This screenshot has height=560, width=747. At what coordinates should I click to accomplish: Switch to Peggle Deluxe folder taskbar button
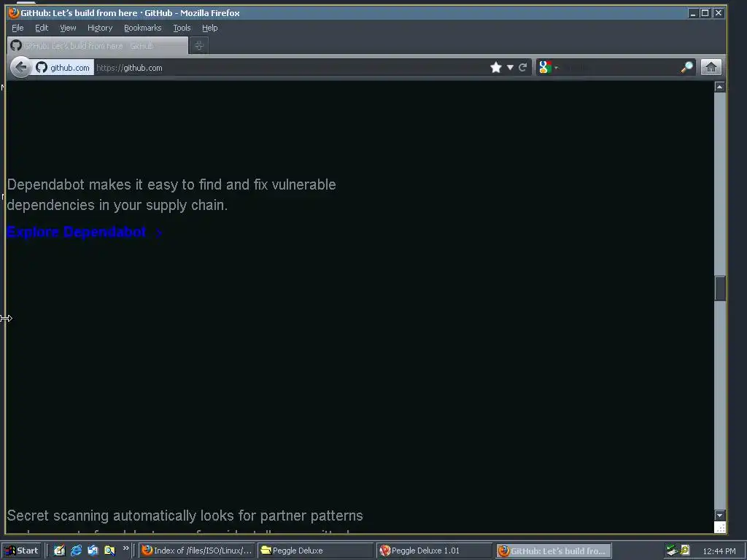(x=315, y=551)
